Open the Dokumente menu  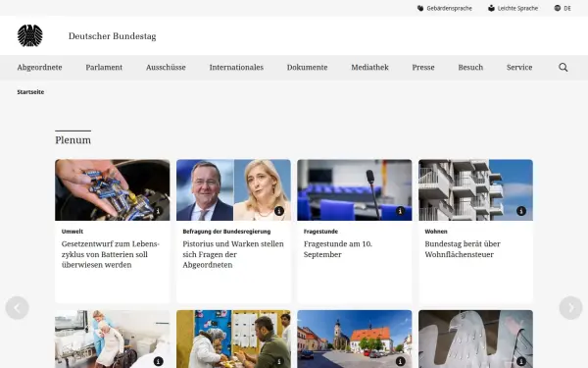[x=307, y=67]
